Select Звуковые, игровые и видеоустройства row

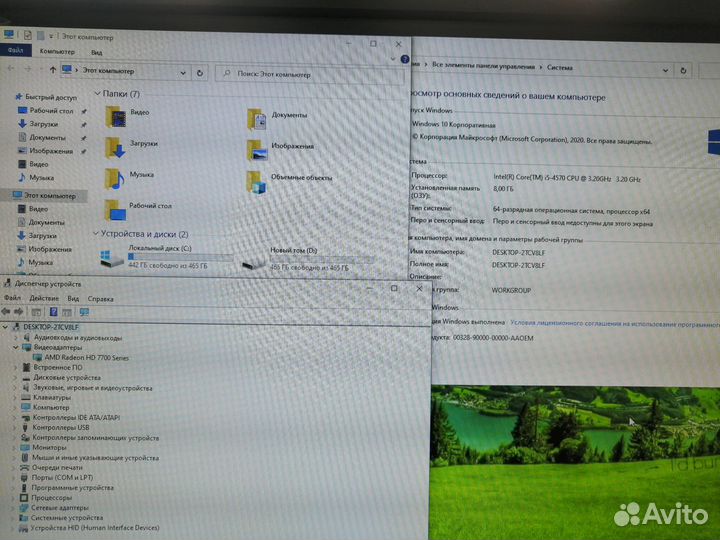tap(92, 388)
